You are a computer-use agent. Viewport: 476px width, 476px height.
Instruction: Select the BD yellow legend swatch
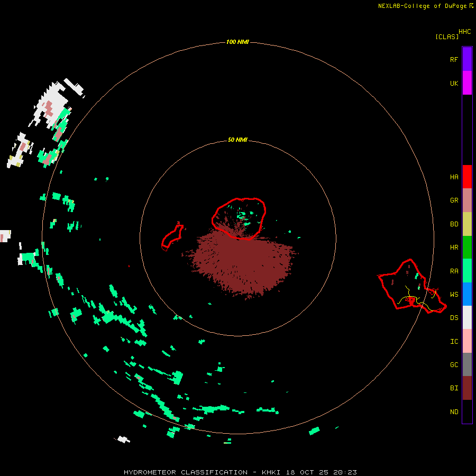pyautogui.click(x=467, y=224)
